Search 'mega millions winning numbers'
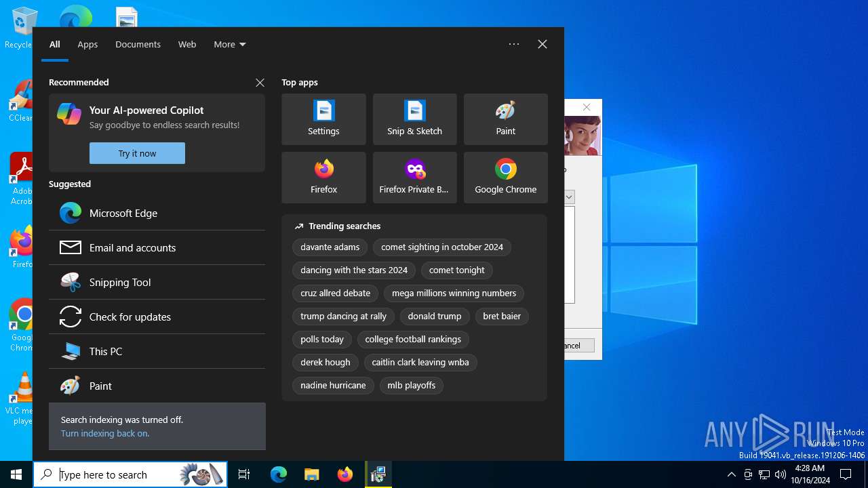Viewport: 868px width, 488px height. (x=454, y=293)
